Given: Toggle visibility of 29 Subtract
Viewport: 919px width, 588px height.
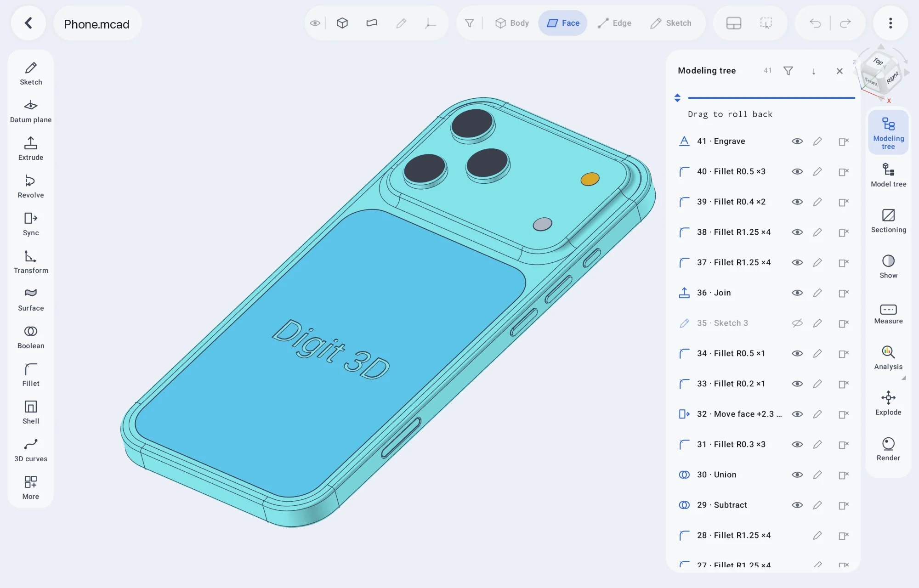Looking at the screenshot, I should [x=797, y=505].
